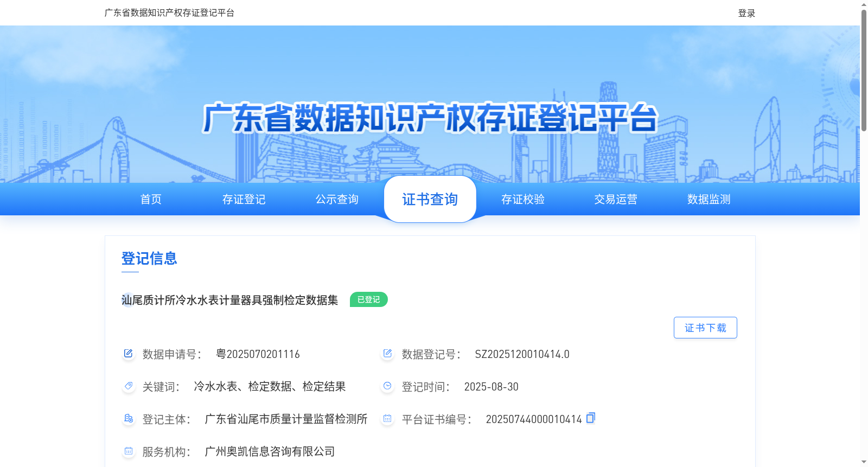
Task: Click the 平台证书编号 field label
Action: click(x=437, y=419)
